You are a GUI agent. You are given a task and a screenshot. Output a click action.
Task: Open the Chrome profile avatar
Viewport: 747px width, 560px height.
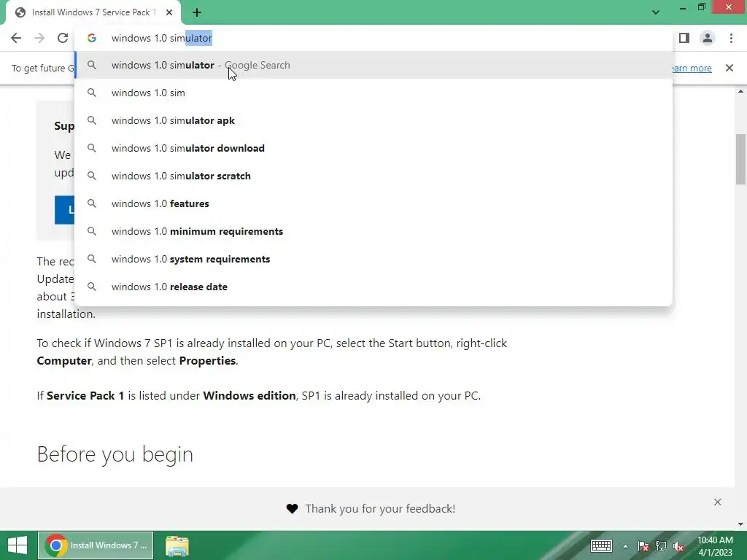(708, 38)
